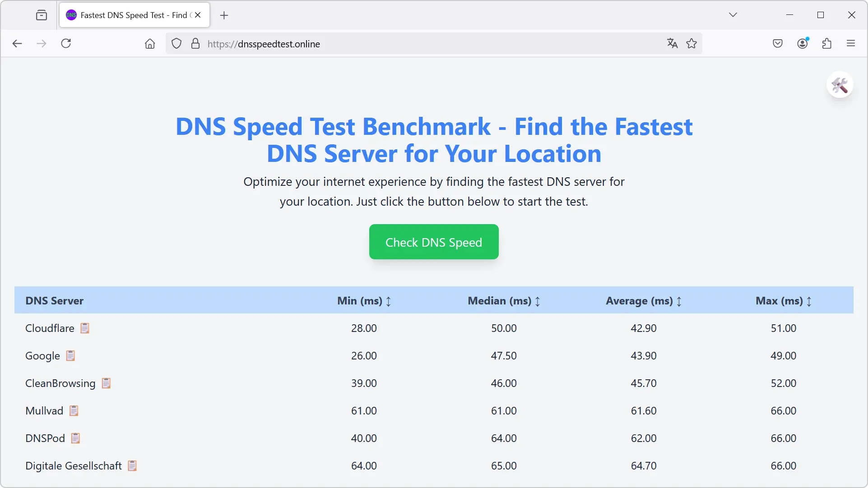The image size is (868, 488).
Task: Click the Check DNS Speed button
Action: [433, 241]
